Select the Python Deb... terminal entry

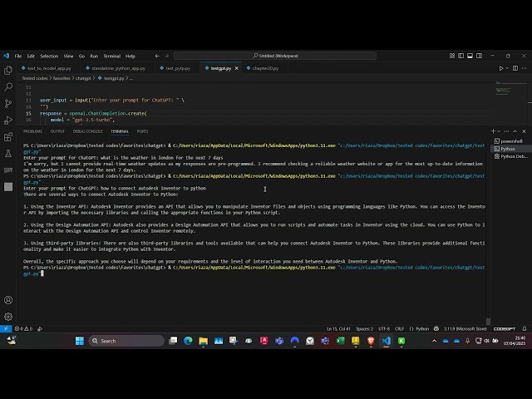[x=510, y=156]
